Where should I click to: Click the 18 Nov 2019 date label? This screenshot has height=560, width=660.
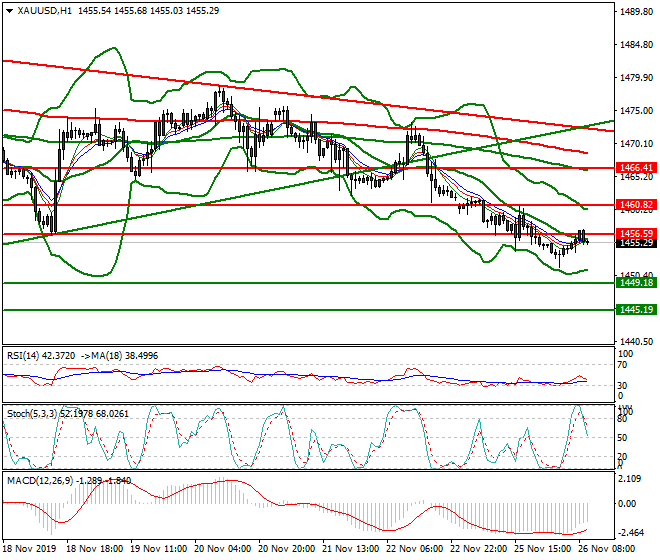click(29, 549)
